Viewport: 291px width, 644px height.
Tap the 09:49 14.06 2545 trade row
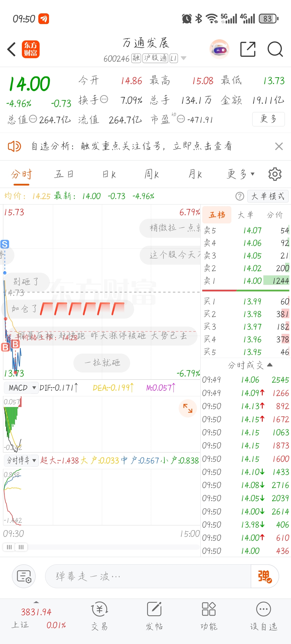pyautogui.click(x=246, y=380)
